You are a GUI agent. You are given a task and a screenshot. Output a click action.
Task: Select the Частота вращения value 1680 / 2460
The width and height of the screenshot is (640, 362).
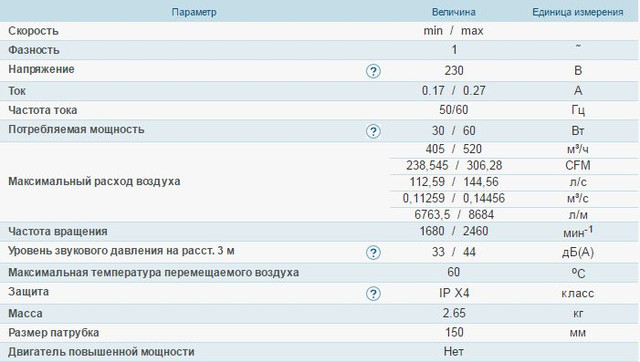tap(453, 231)
